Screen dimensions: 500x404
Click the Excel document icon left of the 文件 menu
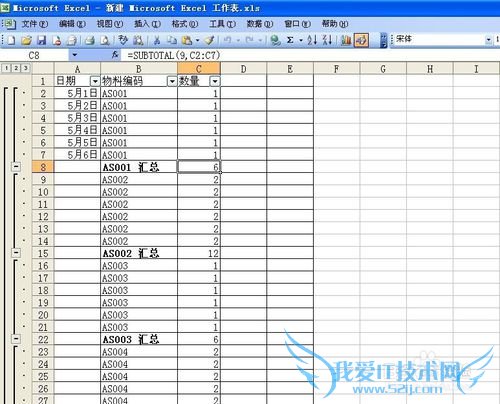9,24
